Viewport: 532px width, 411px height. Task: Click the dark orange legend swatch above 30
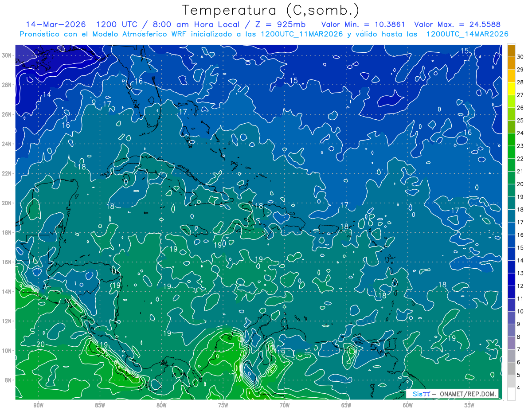pos(511,51)
